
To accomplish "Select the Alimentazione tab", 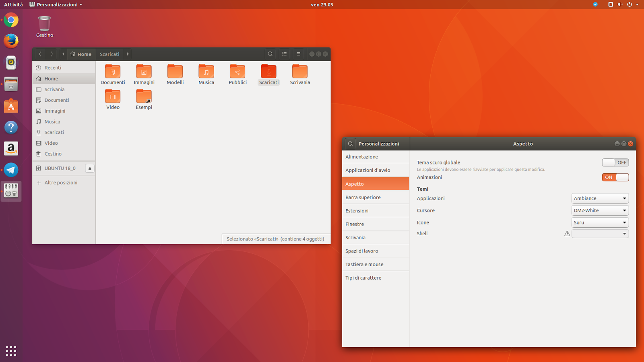I will click(x=376, y=157).
